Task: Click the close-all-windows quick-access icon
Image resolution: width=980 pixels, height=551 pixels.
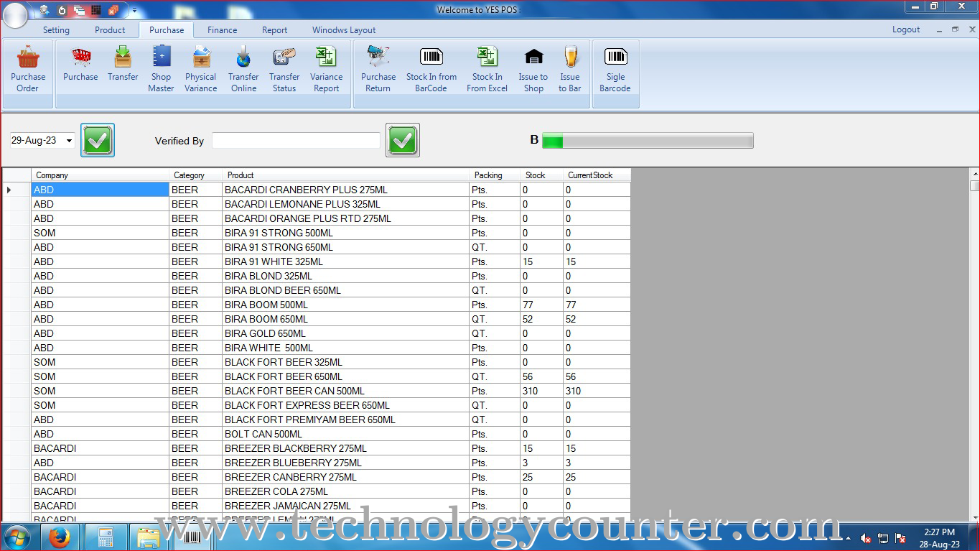Action: click(113, 10)
